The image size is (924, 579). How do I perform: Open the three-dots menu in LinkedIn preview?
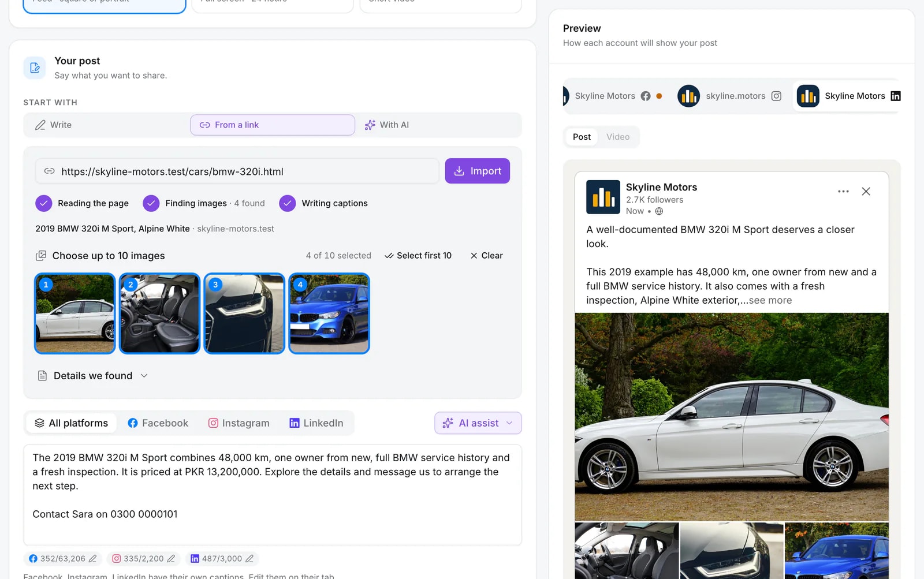(x=843, y=192)
